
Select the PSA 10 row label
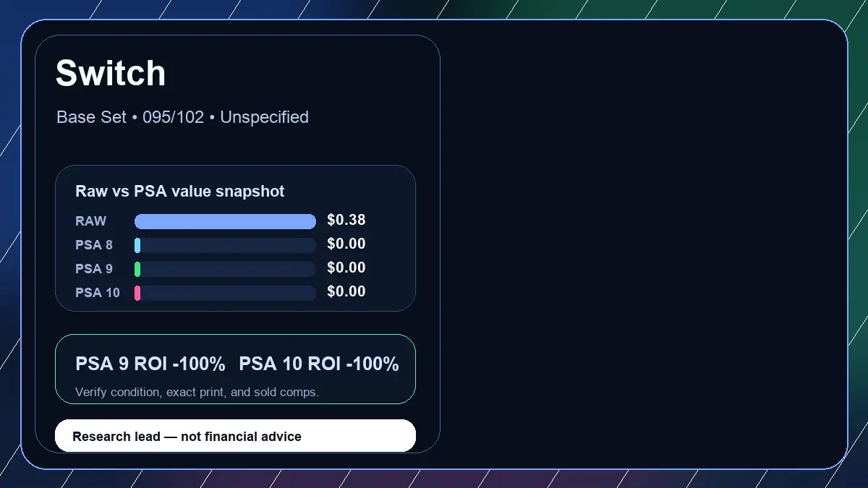98,293
